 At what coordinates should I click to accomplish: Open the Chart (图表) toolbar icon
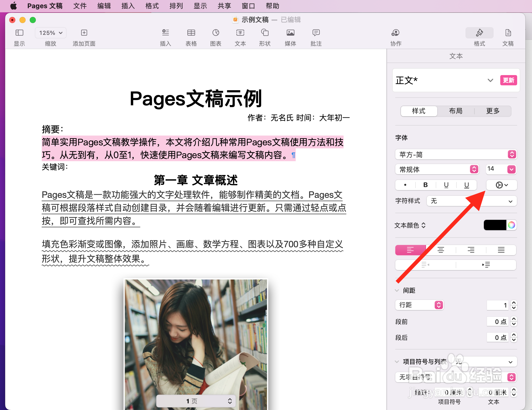pos(216,33)
